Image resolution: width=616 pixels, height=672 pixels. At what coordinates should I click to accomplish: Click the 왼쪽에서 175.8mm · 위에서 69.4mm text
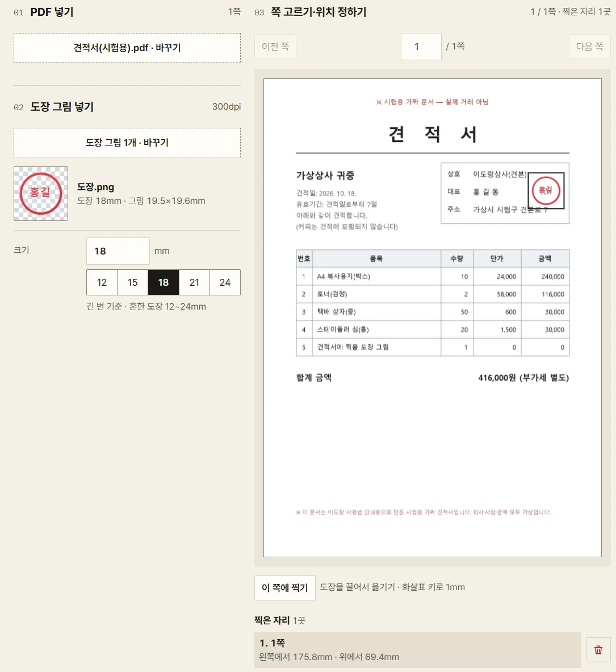(x=329, y=657)
